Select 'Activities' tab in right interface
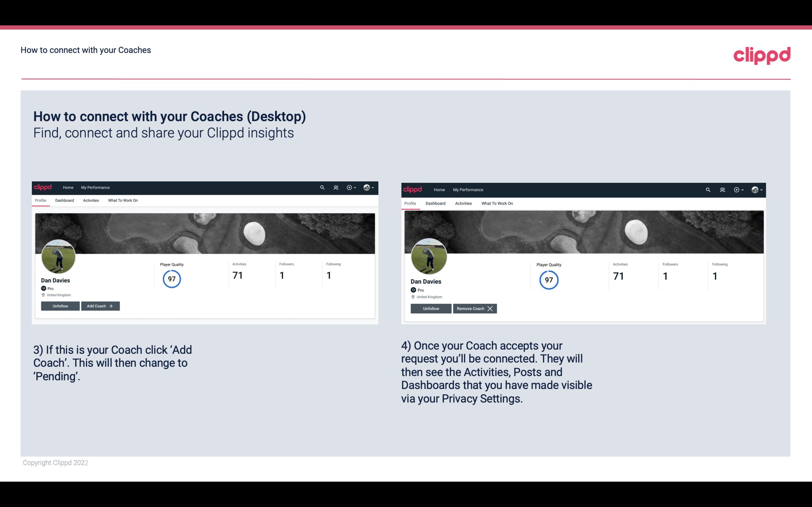 pos(463,203)
